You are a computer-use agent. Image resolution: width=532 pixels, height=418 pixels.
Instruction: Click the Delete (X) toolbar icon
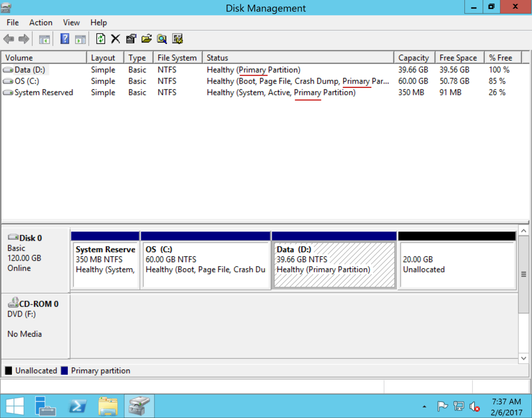pyautogui.click(x=115, y=39)
